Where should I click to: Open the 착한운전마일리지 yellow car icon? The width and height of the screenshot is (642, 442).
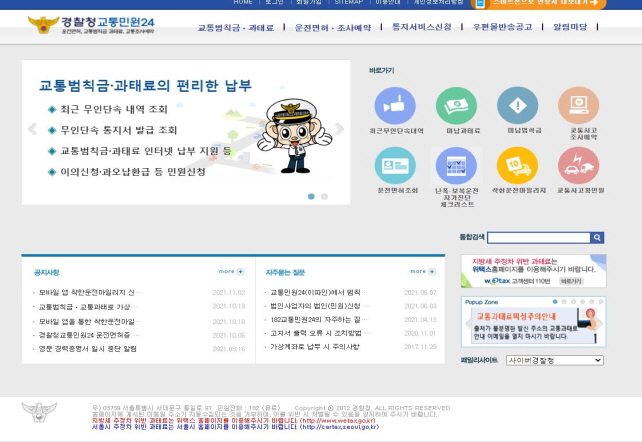[x=518, y=166]
